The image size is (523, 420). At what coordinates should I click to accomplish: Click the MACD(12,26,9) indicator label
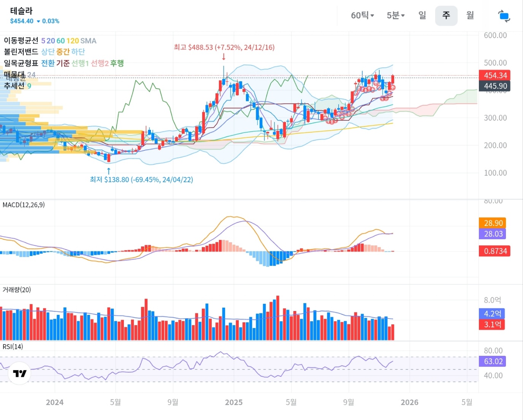[24, 205]
